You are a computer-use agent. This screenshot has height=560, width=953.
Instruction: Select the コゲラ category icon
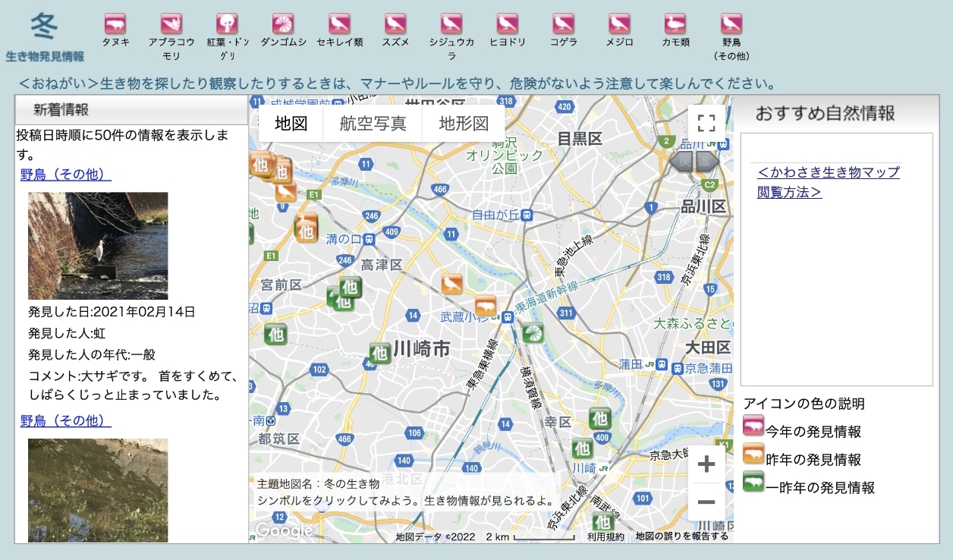point(564,24)
